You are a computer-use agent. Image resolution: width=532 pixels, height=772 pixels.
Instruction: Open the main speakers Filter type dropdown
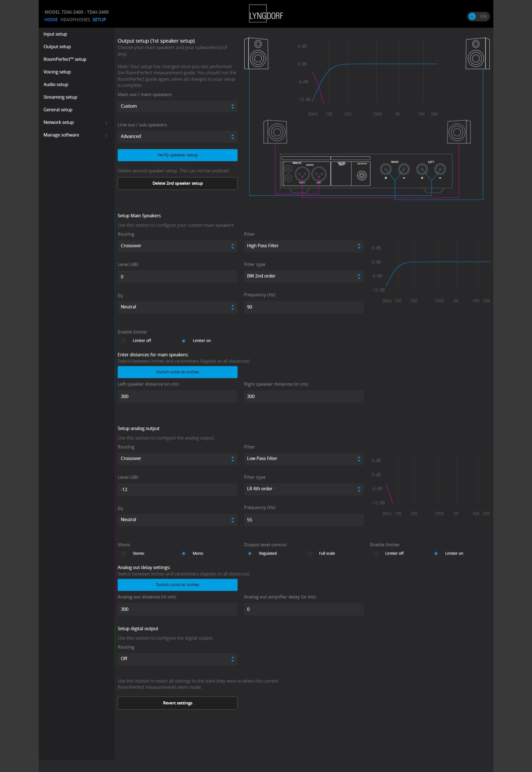click(303, 276)
